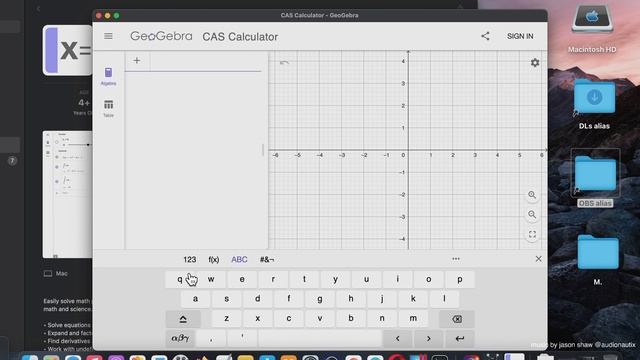Tap the b key
The image size is (640, 360).
tap(351, 318)
